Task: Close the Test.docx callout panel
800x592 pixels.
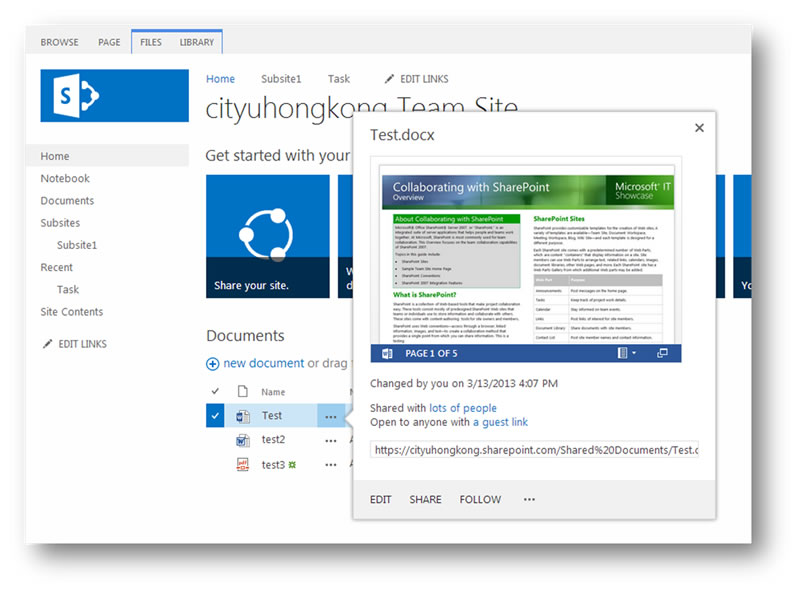Action: pyautogui.click(x=699, y=128)
